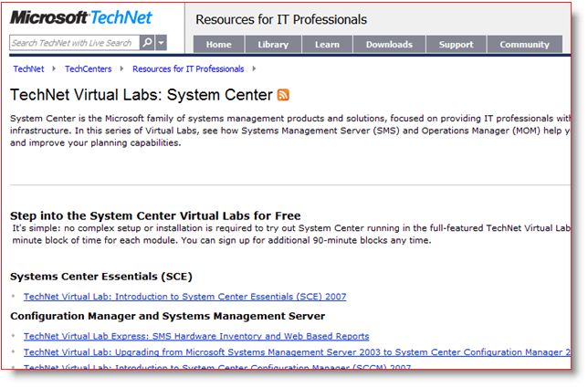Open the Community tab

click(524, 45)
